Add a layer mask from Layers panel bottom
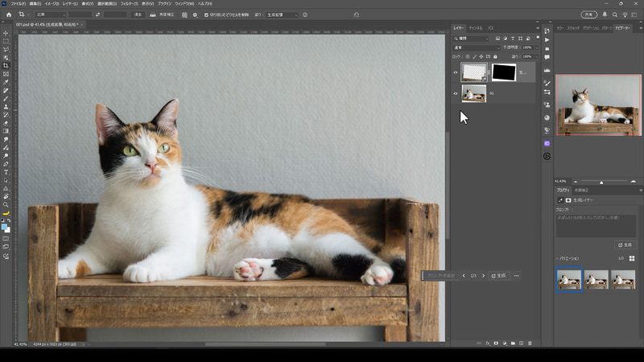 (x=496, y=343)
